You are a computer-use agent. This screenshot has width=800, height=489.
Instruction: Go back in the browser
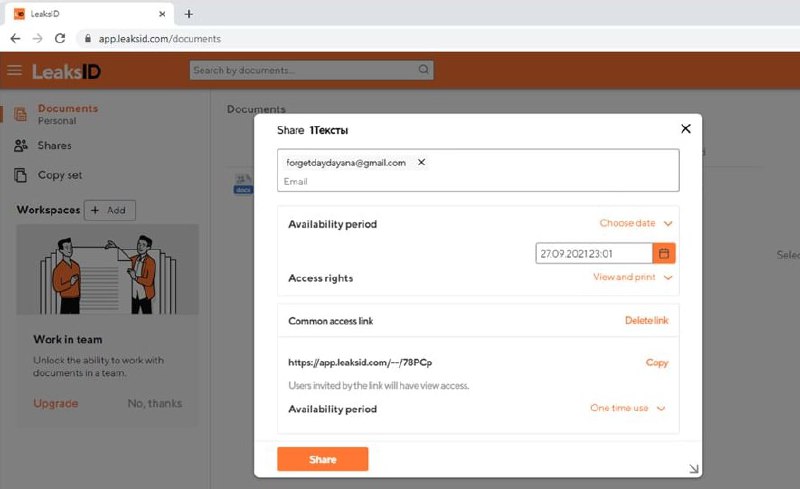pyautogui.click(x=15, y=38)
